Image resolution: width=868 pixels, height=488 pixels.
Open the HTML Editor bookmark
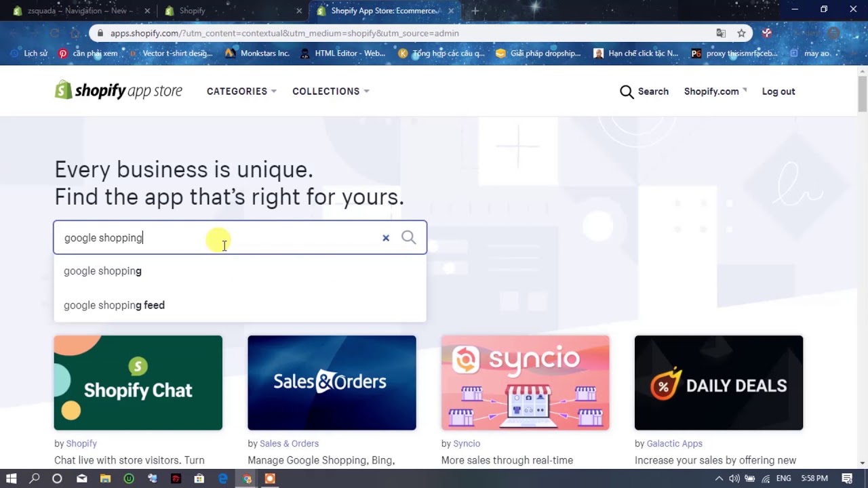tap(342, 53)
